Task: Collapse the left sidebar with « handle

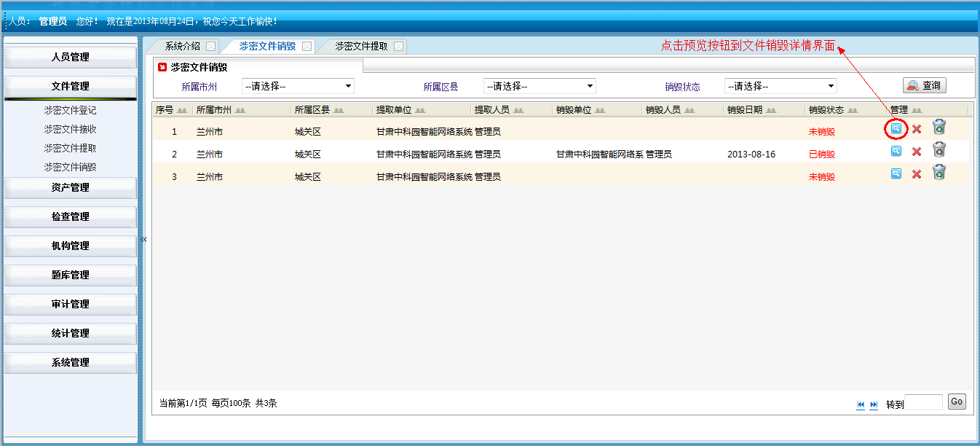Action: tap(143, 239)
